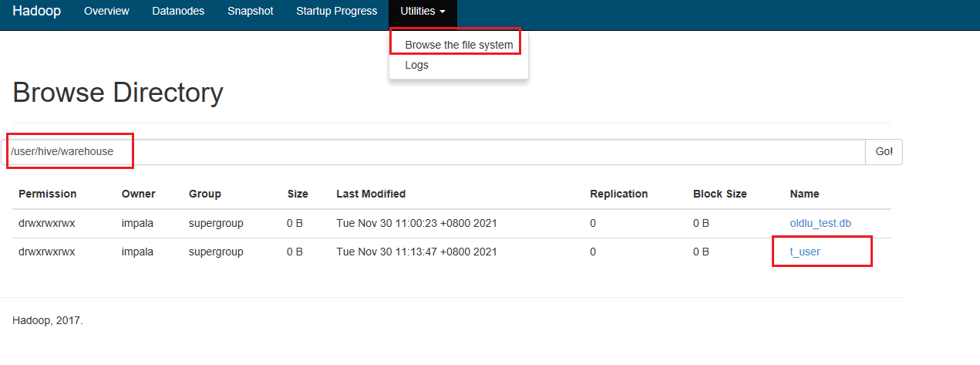Collapse the Utilities dropdown menu
This screenshot has width=980, height=365.
pos(423,12)
